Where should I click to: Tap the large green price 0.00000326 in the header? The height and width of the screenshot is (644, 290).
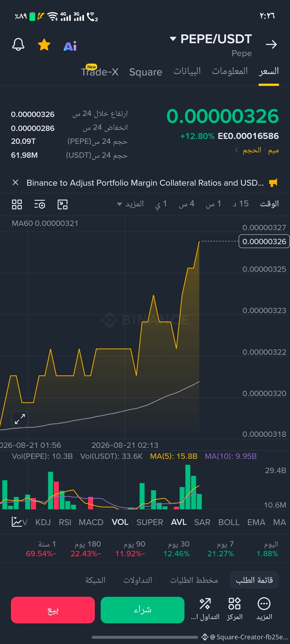(x=223, y=116)
